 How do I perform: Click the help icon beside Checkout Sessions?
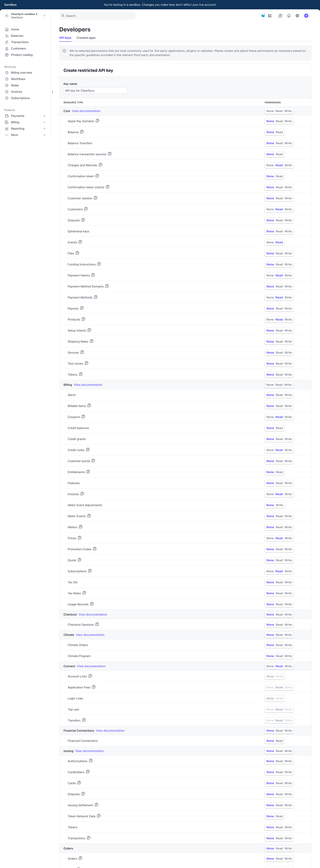tap(97, 624)
